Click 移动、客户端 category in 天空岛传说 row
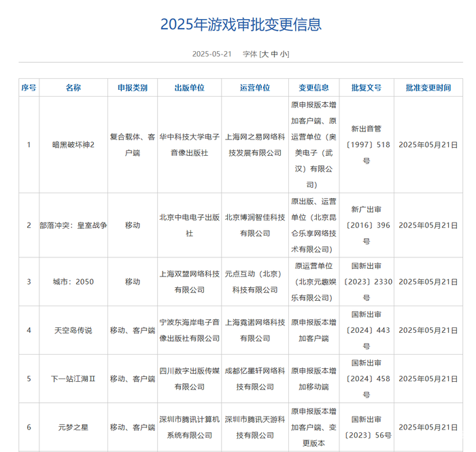Image resolution: width=476 pixels, height=452 pixels. coord(133,330)
